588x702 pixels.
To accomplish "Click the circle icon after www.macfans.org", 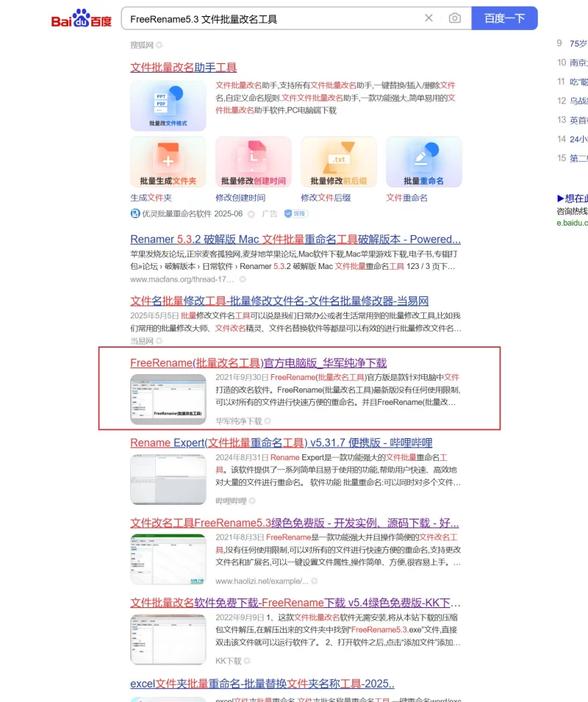I will [243, 279].
